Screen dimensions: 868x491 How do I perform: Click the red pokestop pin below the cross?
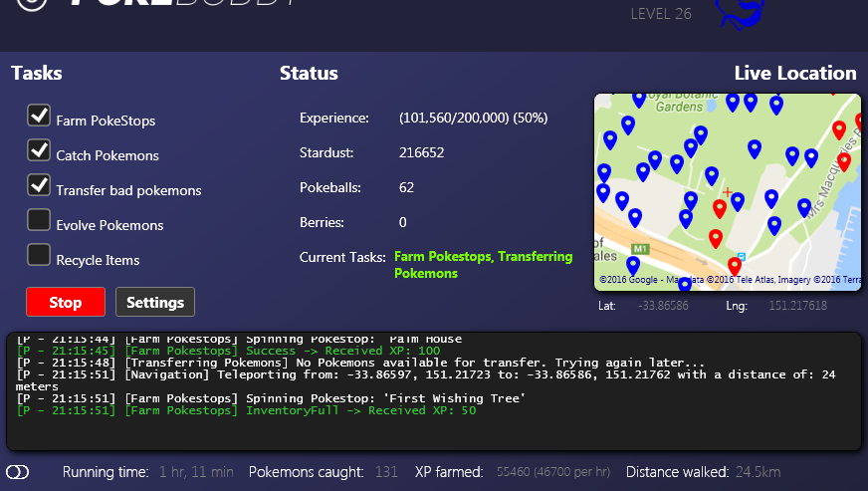(x=719, y=208)
